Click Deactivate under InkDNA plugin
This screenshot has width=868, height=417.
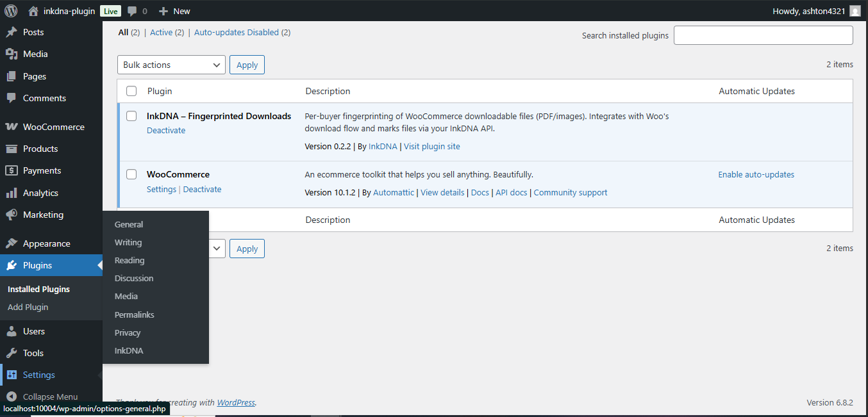166,130
